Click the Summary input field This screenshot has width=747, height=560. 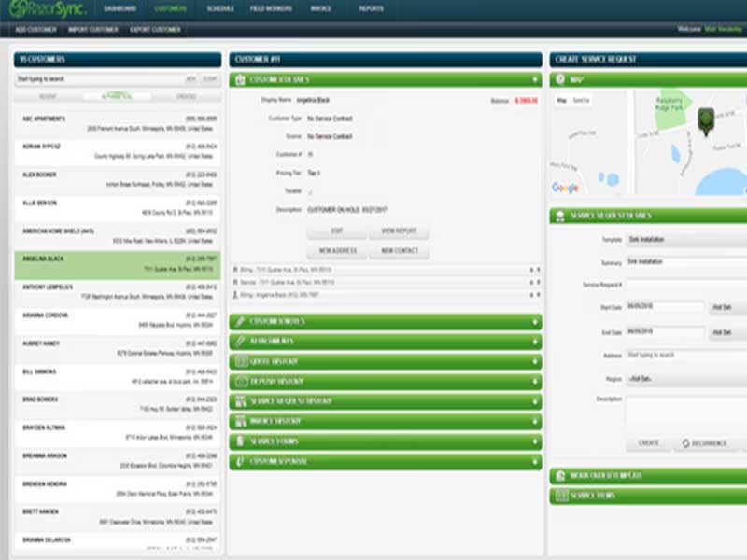point(686,262)
